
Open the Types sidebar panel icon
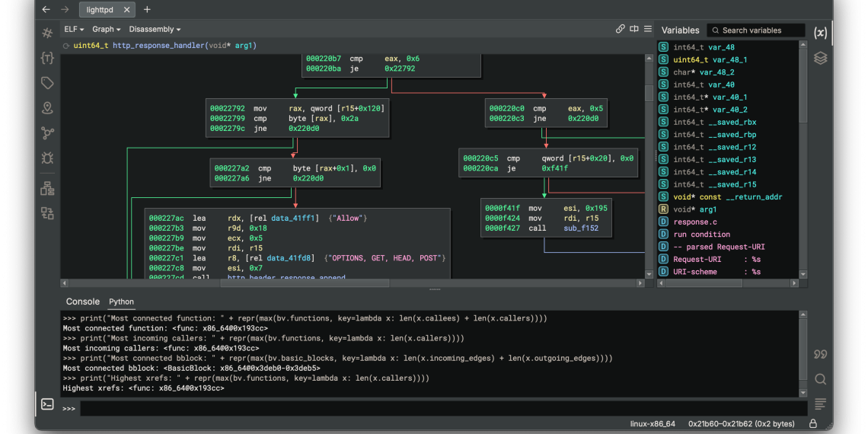[47, 59]
